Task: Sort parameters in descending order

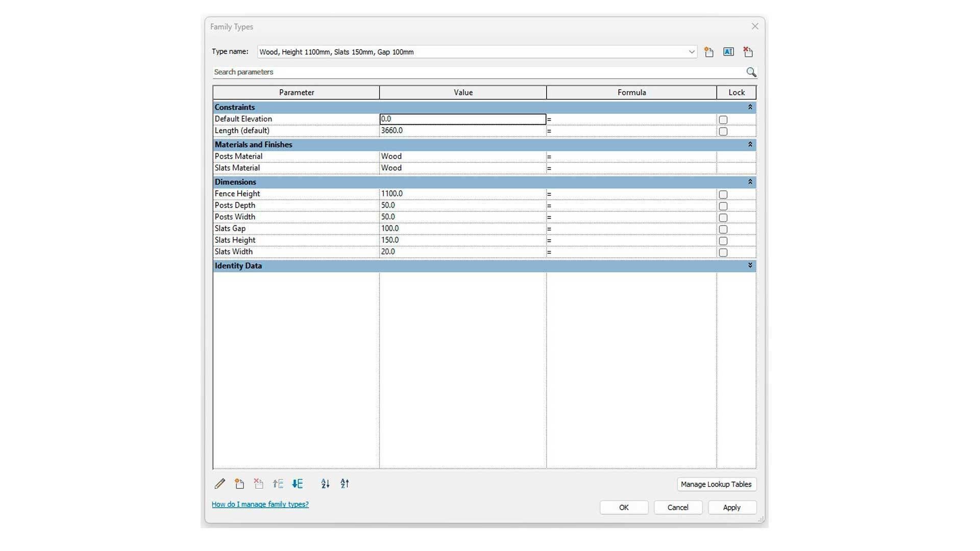Action: pos(345,484)
